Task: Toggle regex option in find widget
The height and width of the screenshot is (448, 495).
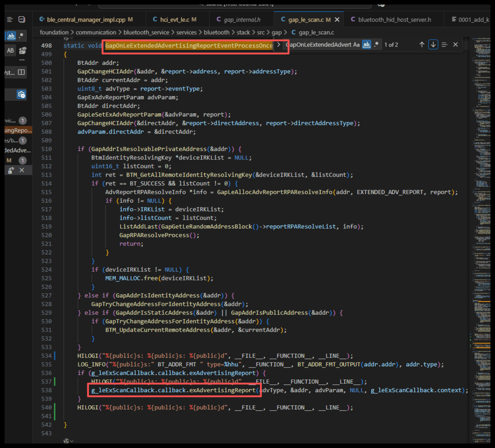Action: tap(376, 45)
